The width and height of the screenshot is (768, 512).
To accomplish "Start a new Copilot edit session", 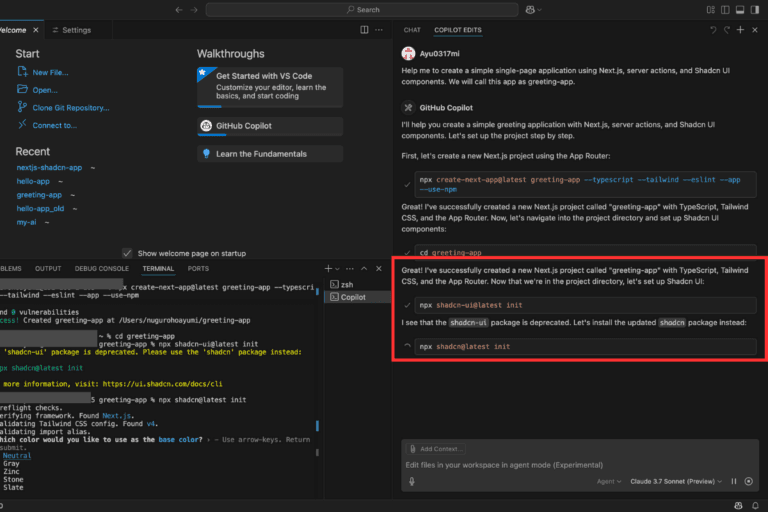I will click(x=739, y=30).
